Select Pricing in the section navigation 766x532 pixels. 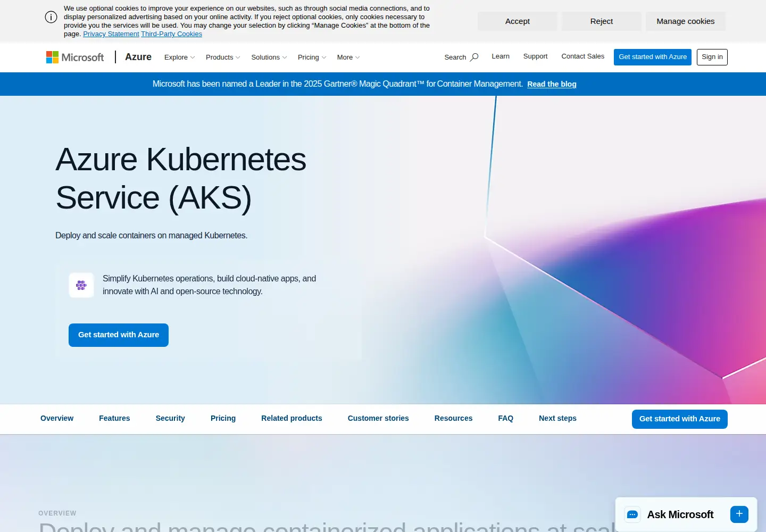pyautogui.click(x=223, y=418)
